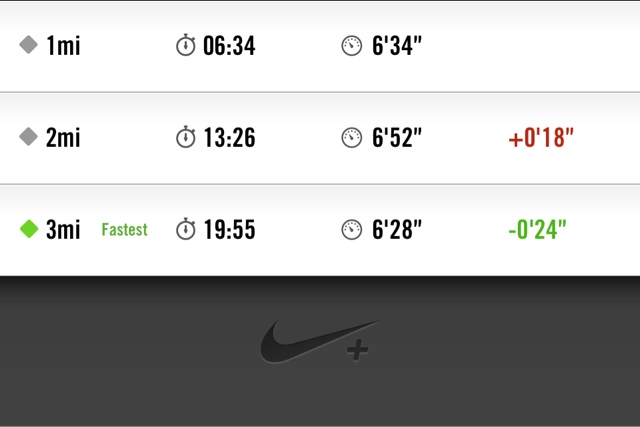Click the 6'28" fastest pace value
The image size is (640, 427).
397,229
